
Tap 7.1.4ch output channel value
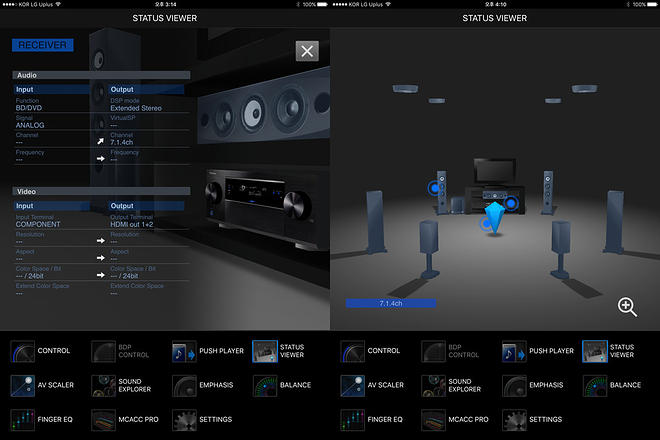[x=122, y=143]
